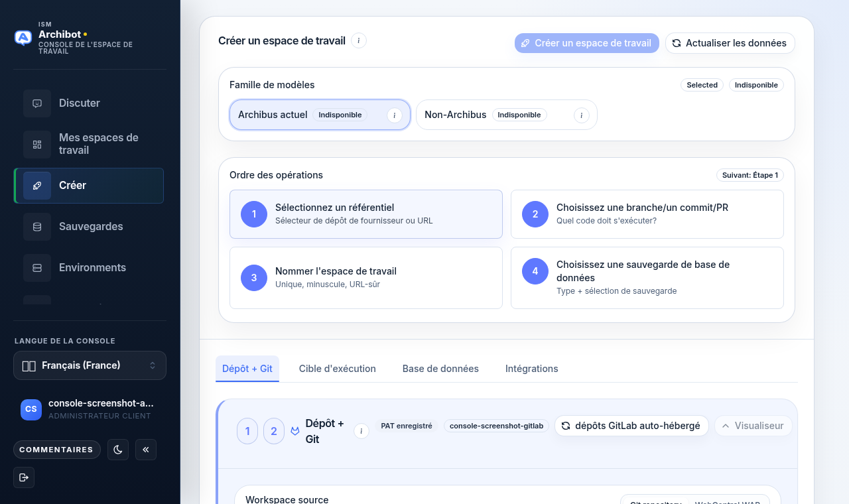Click Actualiser les données button

tap(730, 43)
